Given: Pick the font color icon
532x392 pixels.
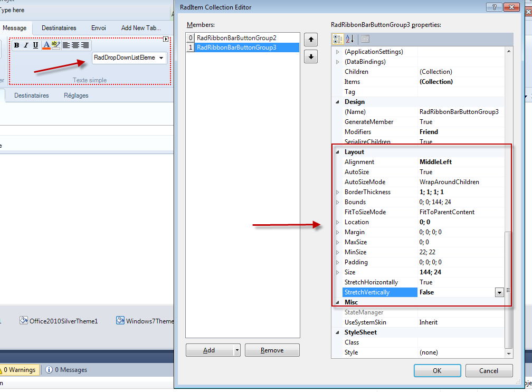Looking at the screenshot, I should coord(46,45).
